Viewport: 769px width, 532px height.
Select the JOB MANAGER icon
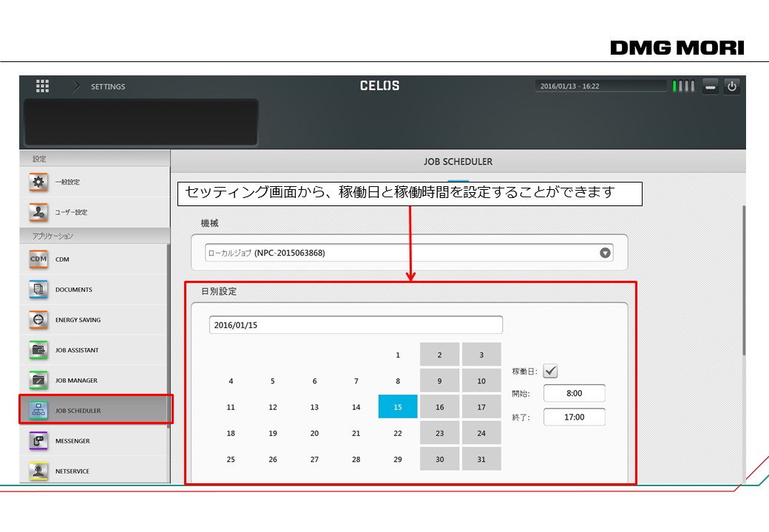pyautogui.click(x=38, y=381)
